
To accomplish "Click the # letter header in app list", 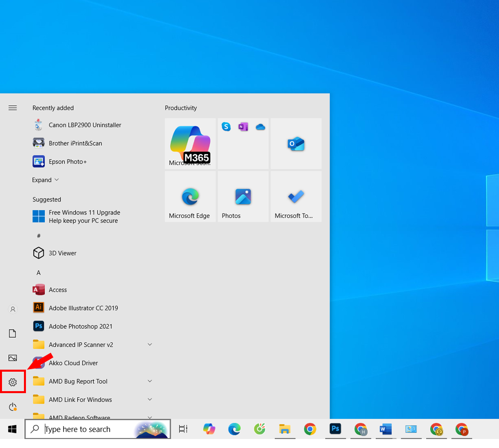I will [38, 236].
